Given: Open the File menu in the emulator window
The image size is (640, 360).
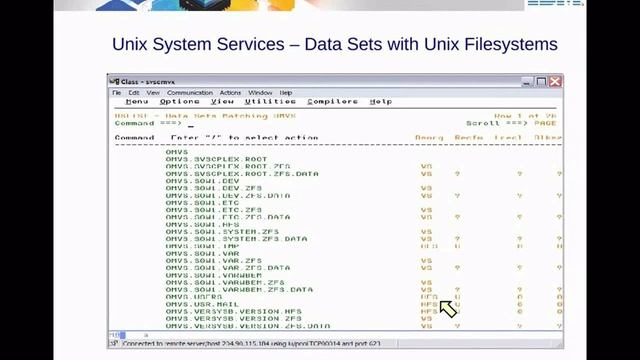Looking at the screenshot, I should [116, 93].
